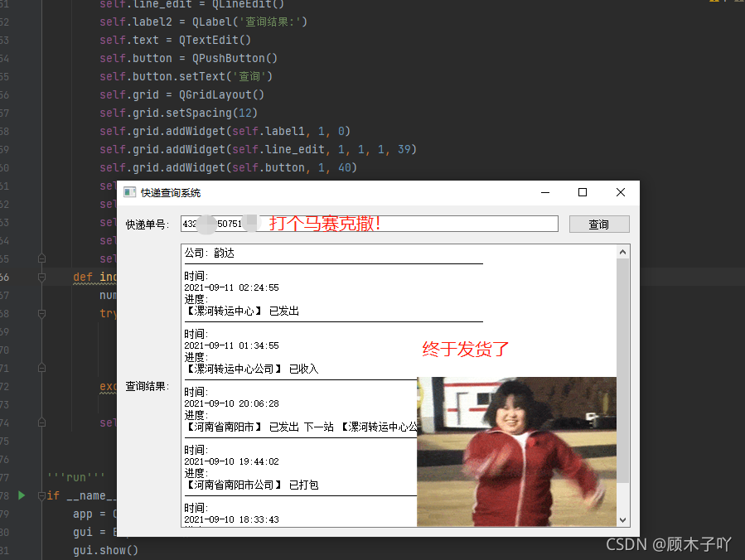
Task: Click the results vertical scrollbar thumb
Action: pyautogui.click(x=622, y=370)
